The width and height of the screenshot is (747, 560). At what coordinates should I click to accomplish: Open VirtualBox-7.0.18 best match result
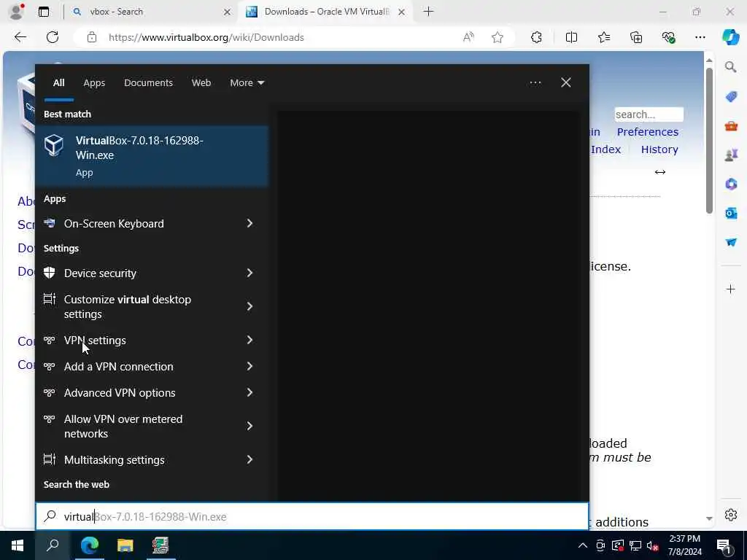pos(152,156)
